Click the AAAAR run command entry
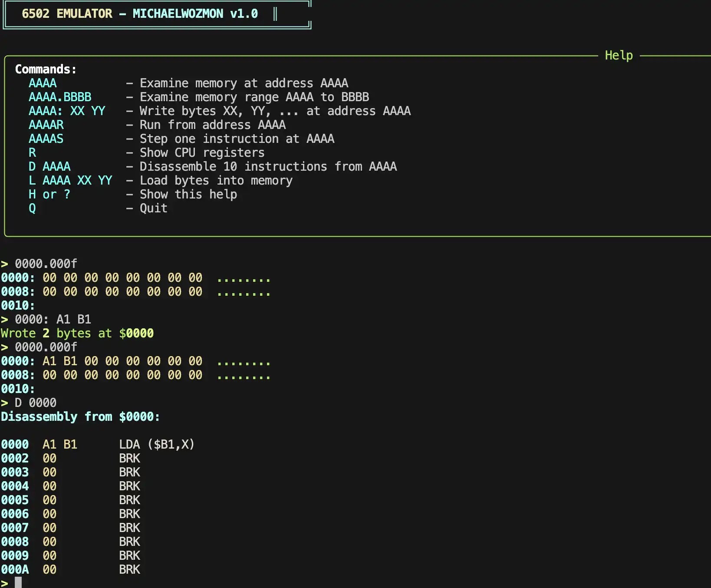This screenshot has height=588, width=711. 46,125
